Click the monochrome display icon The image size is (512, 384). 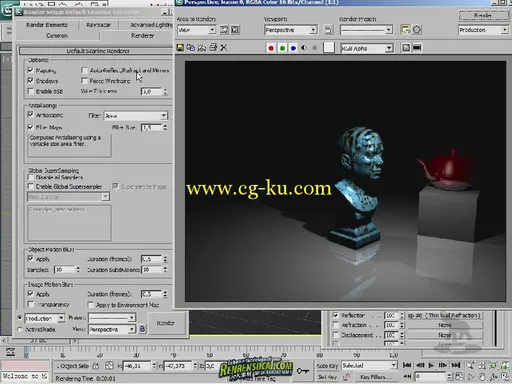314,48
